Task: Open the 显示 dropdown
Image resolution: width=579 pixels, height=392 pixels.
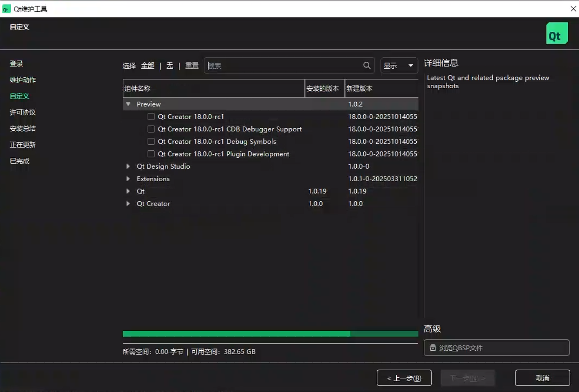Action: tap(399, 66)
